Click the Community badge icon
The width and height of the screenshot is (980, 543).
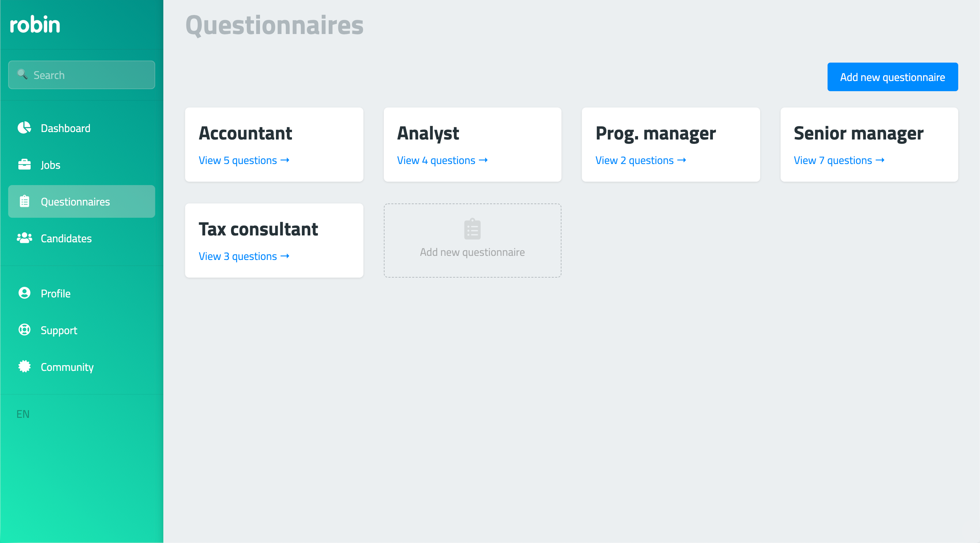(24, 366)
